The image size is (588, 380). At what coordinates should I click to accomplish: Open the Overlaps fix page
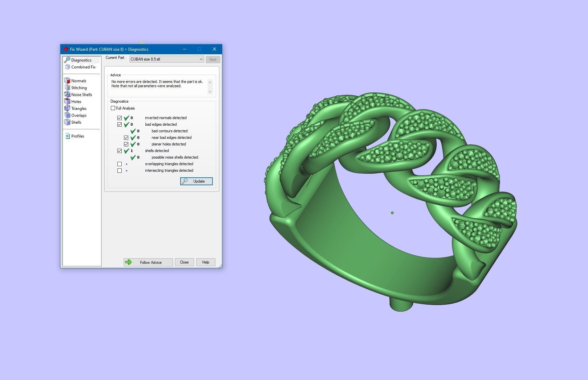79,115
